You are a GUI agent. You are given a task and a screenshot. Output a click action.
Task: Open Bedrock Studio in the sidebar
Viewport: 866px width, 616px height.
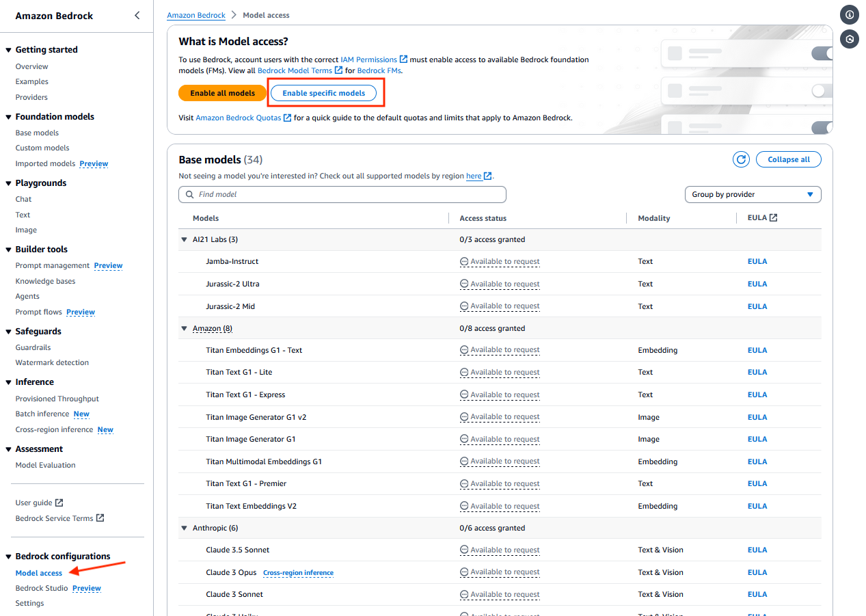42,588
